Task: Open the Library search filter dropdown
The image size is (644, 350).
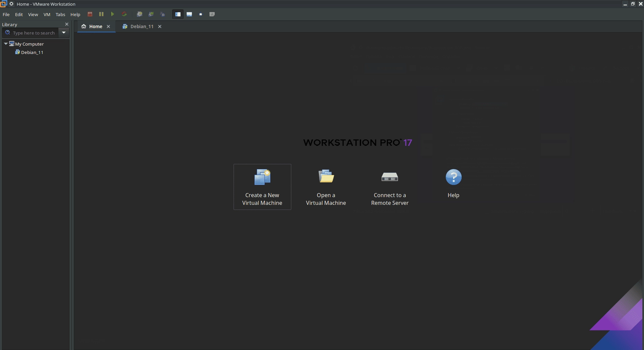Action: pos(64,33)
